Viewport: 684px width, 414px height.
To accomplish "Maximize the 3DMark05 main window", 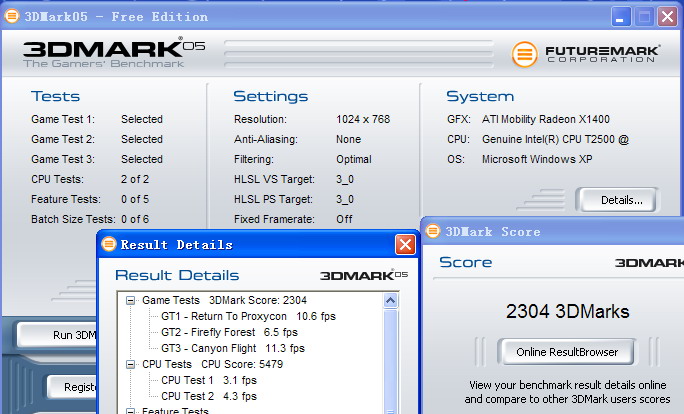I will pos(644,16).
